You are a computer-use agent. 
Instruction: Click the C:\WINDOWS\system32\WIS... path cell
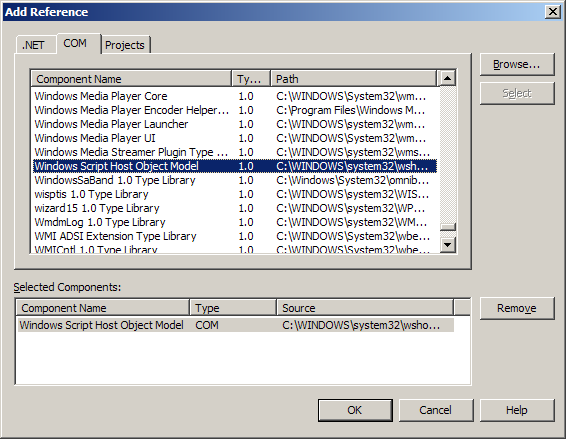click(352, 194)
